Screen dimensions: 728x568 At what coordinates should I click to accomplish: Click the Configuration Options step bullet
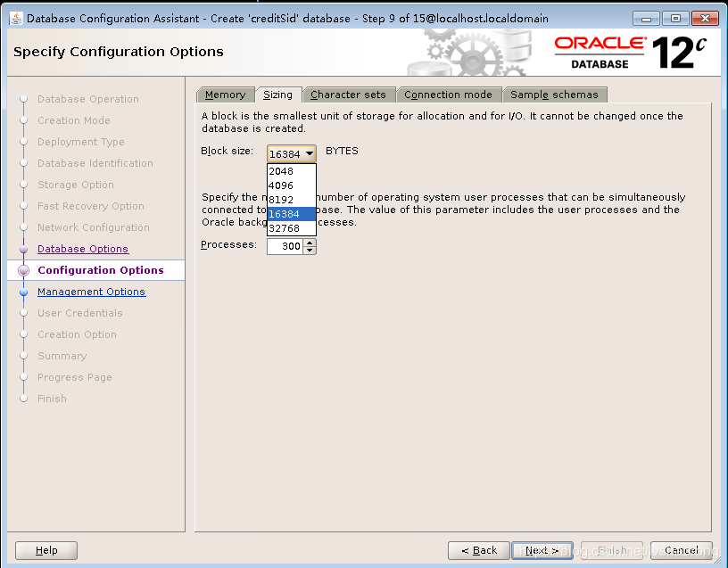tap(24, 270)
